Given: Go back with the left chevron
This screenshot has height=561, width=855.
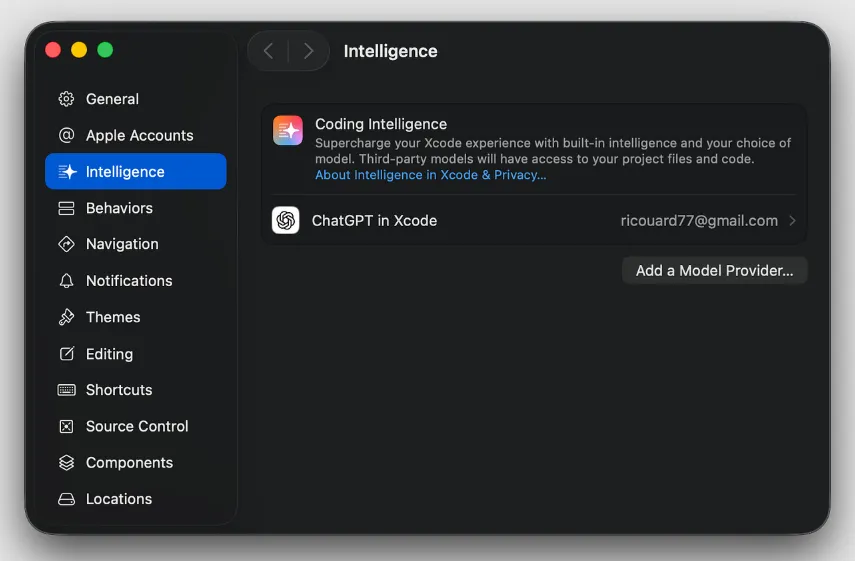Looking at the screenshot, I should [x=268, y=51].
